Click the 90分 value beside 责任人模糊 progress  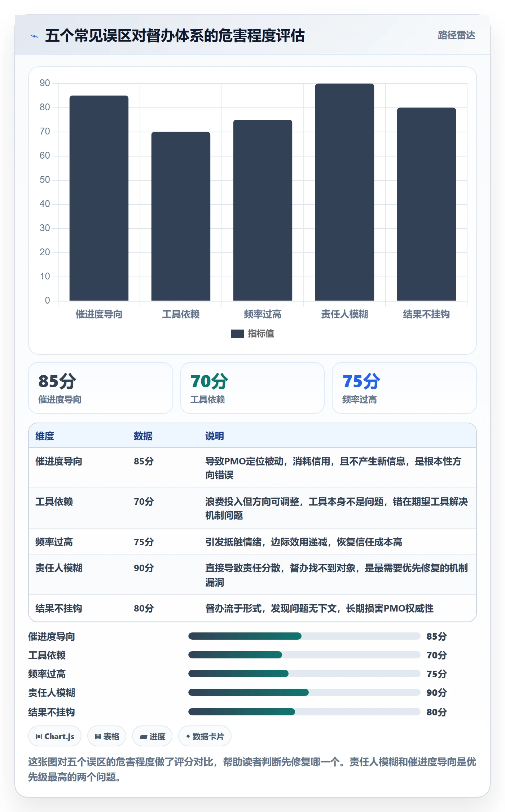point(436,693)
